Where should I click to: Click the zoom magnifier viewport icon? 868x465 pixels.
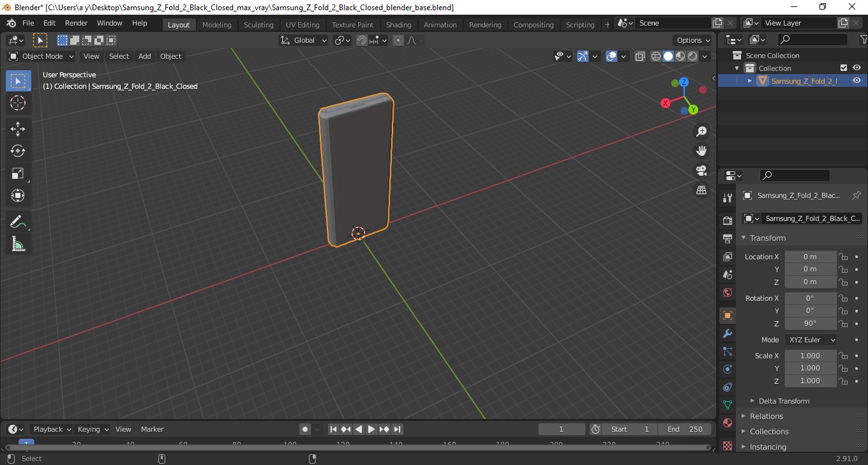[x=701, y=132]
